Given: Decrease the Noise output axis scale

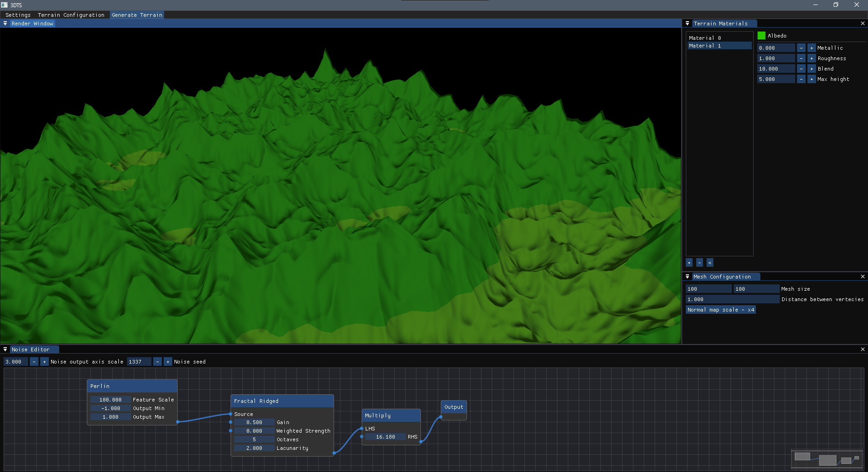Looking at the screenshot, I should coord(34,362).
